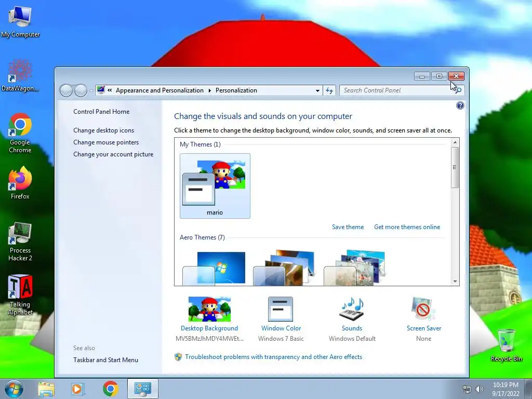Click the Refresh button beside address bar

(x=329, y=90)
